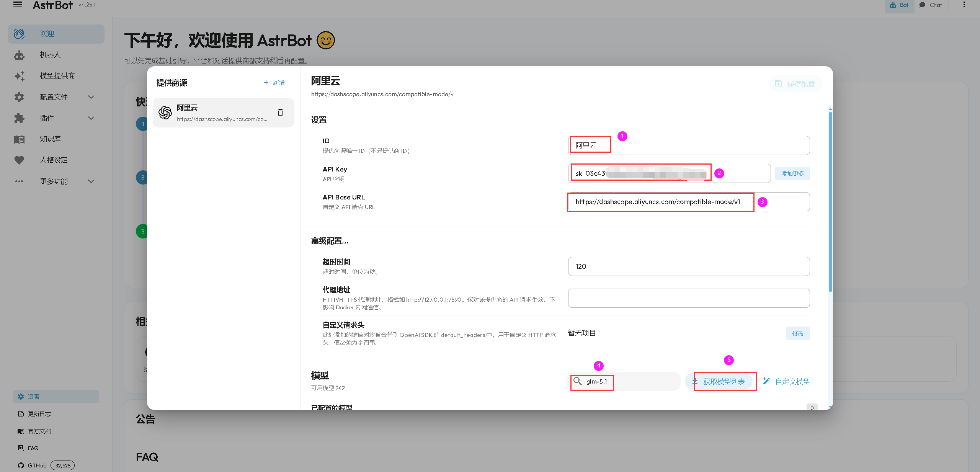Click the 人格设定 heart icon
This screenshot has height=472, width=980.
click(19, 160)
